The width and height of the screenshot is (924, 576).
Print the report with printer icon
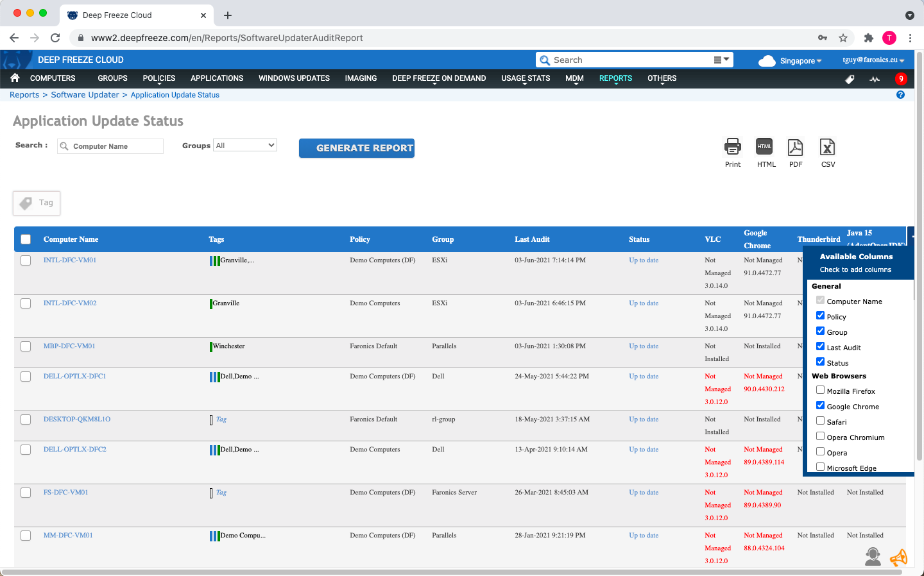pyautogui.click(x=733, y=148)
